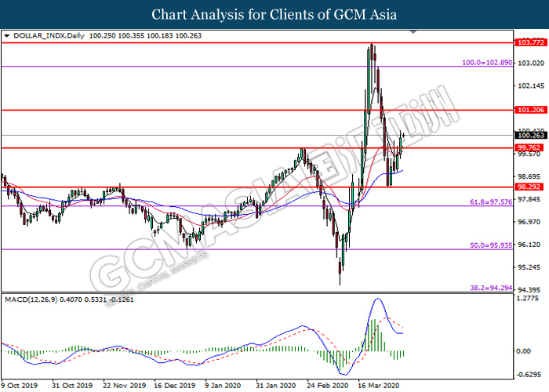
Task: Click the Fibonacci 38.2=94.294 label
Action: tap(491, 288)
